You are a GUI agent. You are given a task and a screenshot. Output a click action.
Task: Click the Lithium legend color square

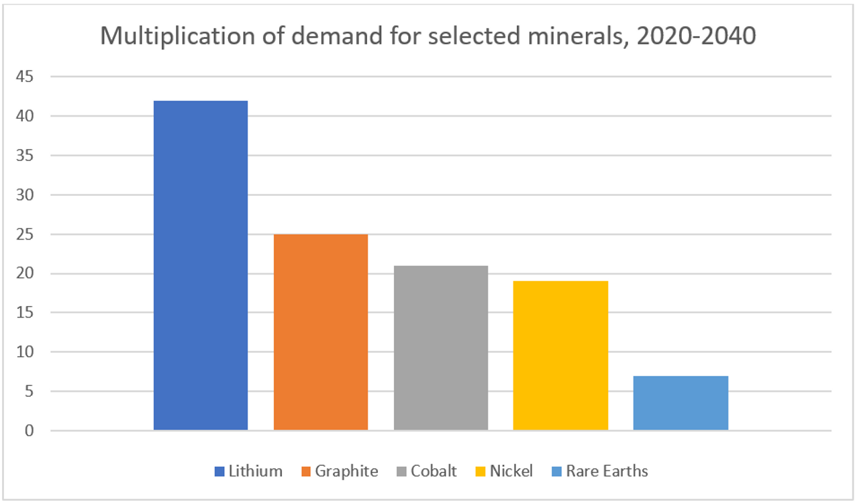[x=219, y=472]
